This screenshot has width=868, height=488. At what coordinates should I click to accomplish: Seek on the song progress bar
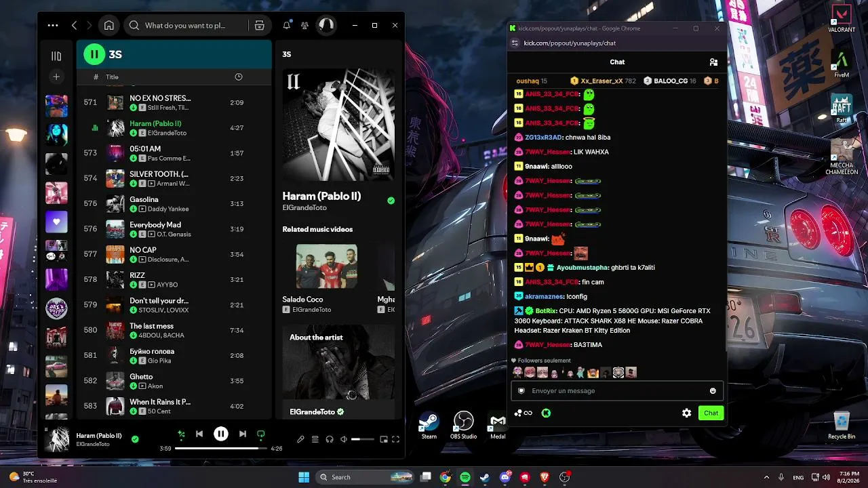tap(221, 448)
